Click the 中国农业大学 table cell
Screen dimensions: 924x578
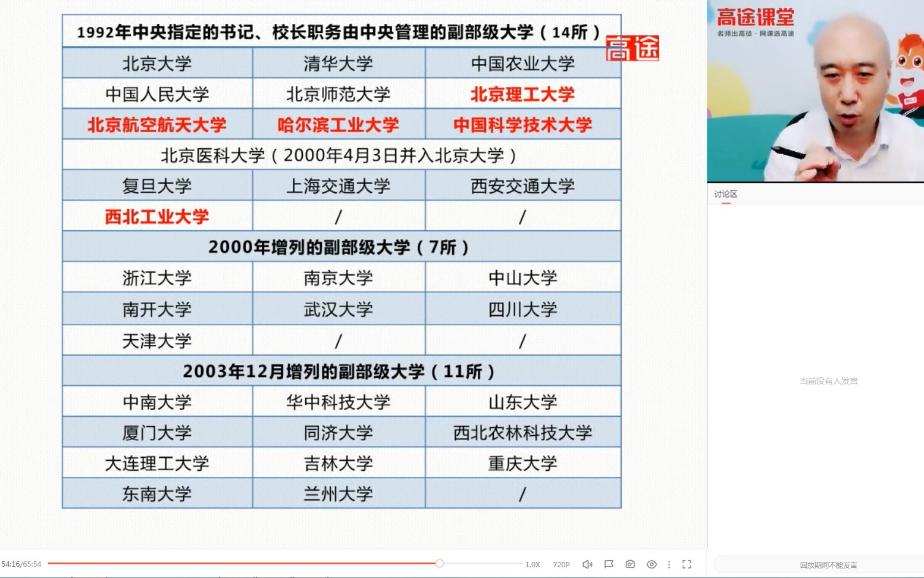tap(523, 63)
